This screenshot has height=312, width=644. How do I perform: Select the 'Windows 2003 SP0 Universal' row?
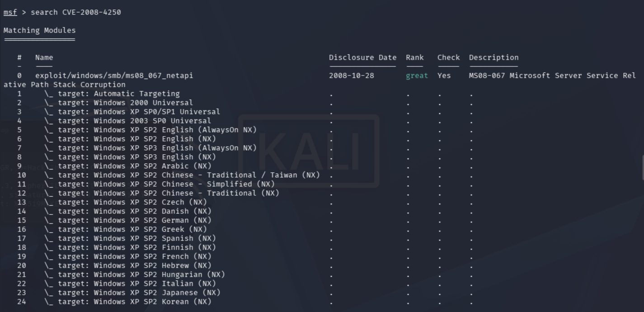tap(128, 121)
